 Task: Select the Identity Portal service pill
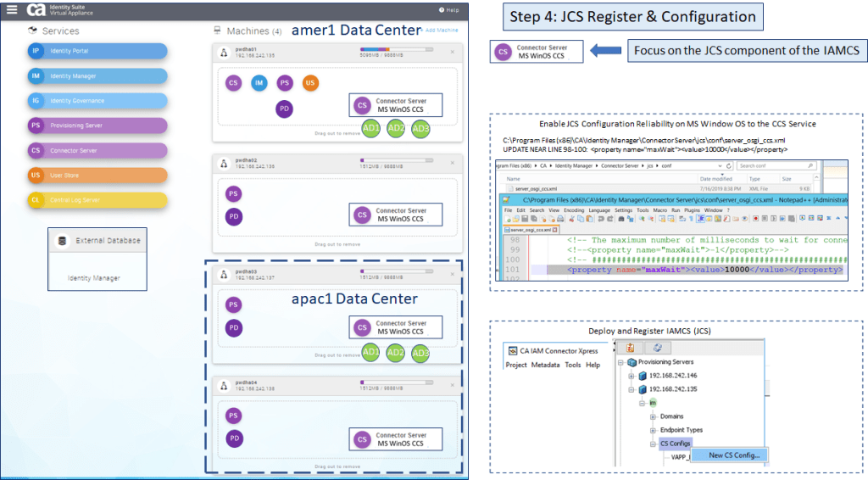96,51
